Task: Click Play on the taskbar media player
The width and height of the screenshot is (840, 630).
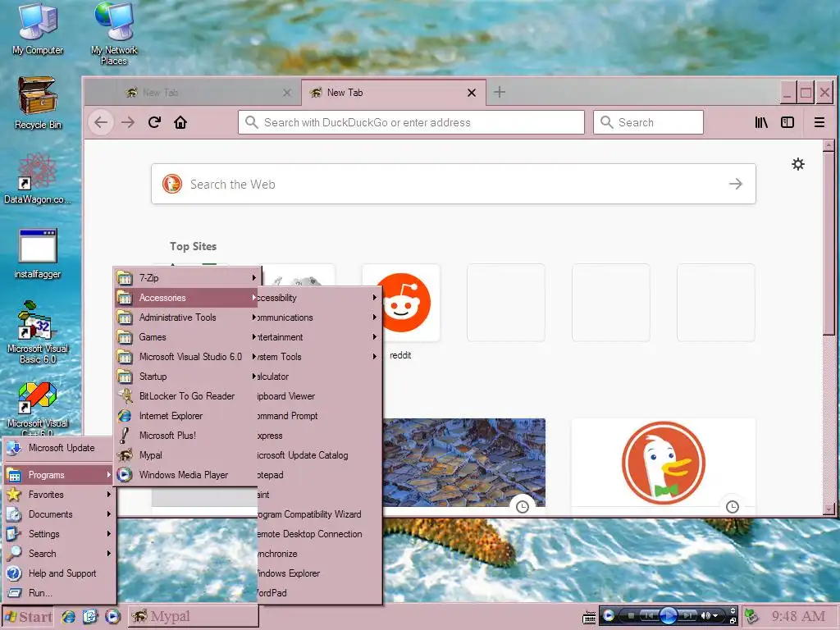Action: pos(668,615)
